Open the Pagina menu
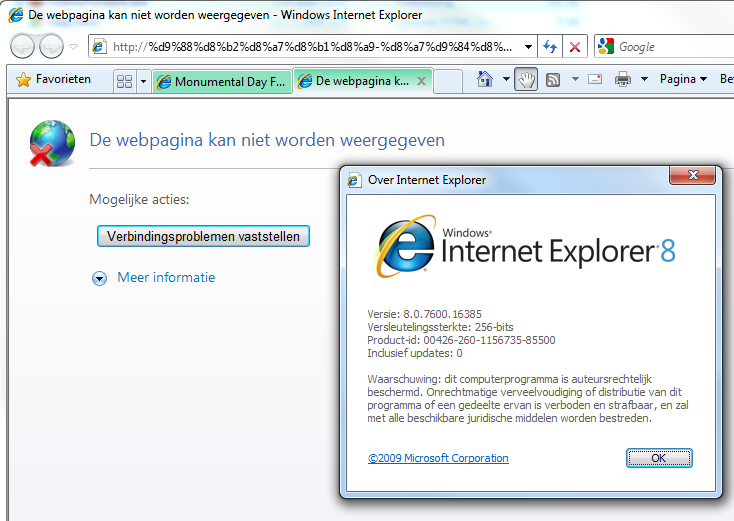The width and height of the screenshot is (734, 521). tap(683, 79)
